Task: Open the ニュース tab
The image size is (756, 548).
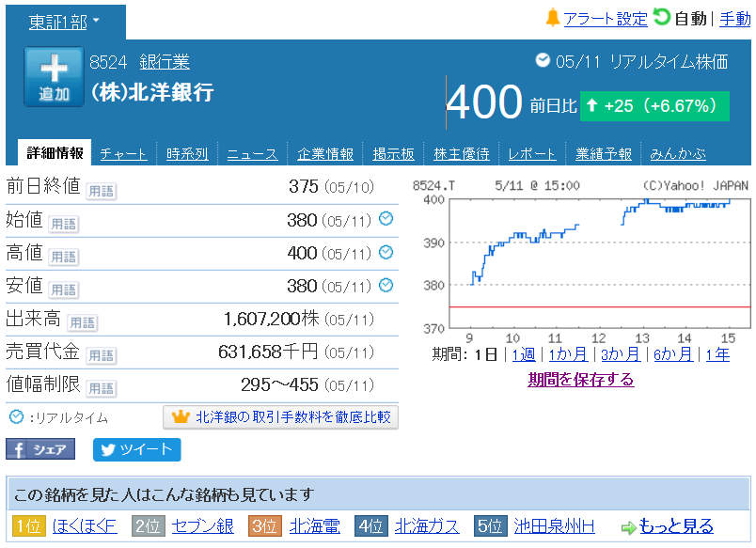Action: [x=252, y=154]
